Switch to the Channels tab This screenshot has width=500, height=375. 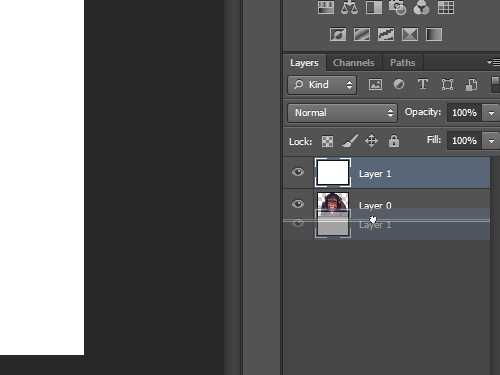[353, 63]
